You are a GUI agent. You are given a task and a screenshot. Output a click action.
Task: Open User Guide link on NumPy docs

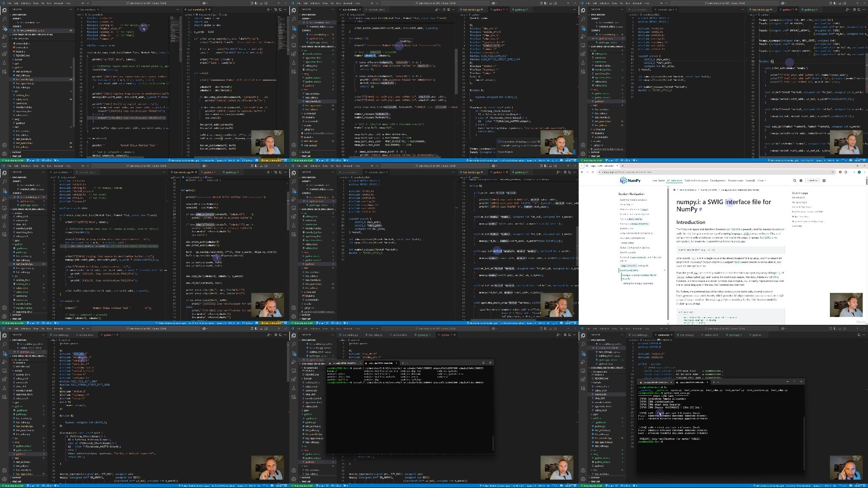(658, 181)
